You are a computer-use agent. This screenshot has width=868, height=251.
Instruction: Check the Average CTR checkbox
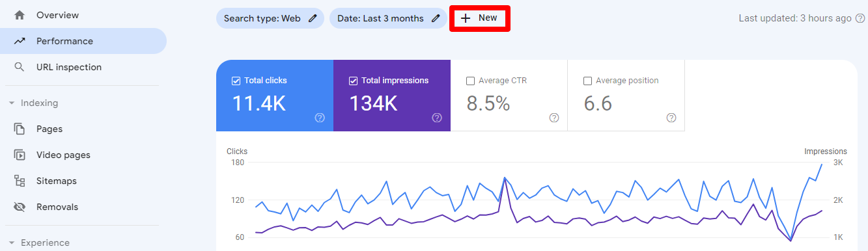click(x=470, y=81)
